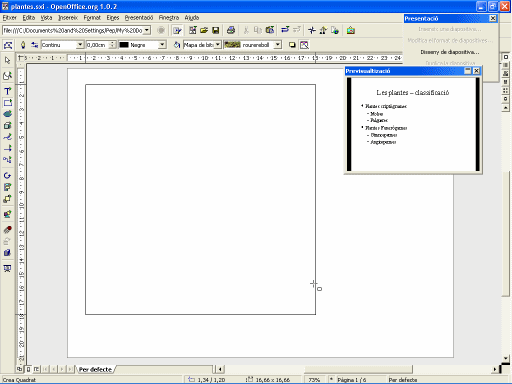This screenshot has width=512, height=384.
Task: Open the Stylist icon
Action: click(x=323, y=30)
